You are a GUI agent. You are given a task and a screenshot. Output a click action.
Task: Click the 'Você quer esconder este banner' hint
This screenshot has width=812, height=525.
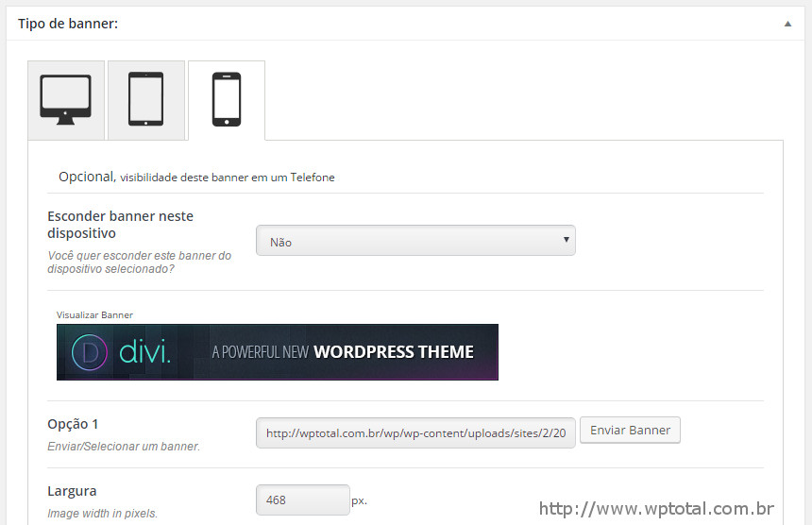click(x=139, y=262)
